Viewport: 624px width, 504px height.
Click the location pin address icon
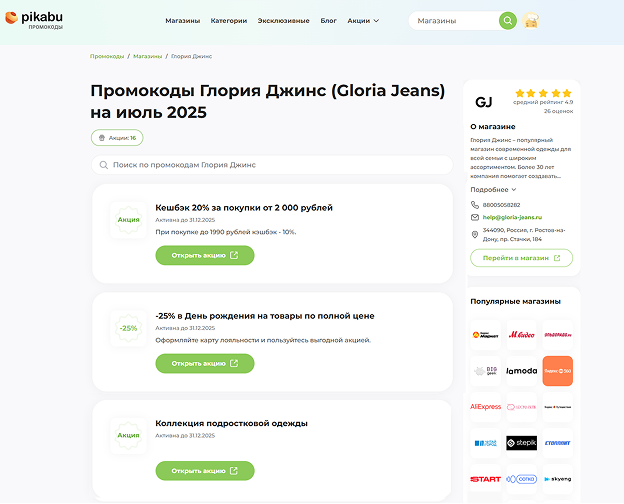click(474, 234)
